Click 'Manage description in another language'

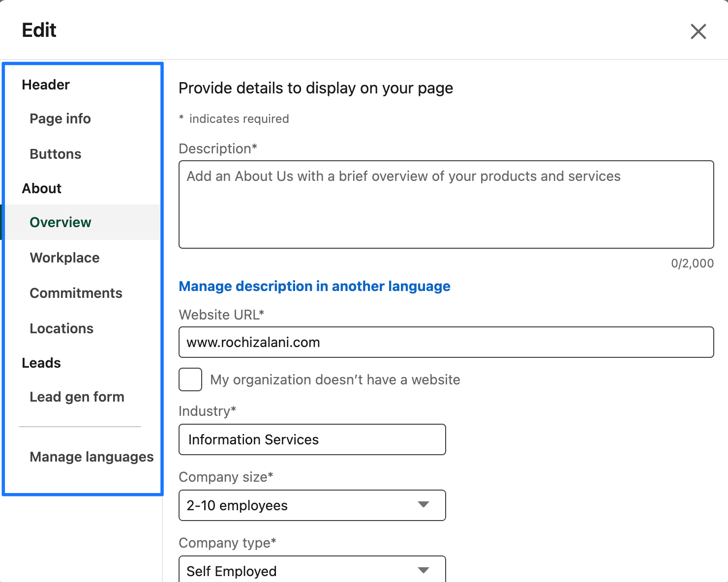[x=314, y=286]
